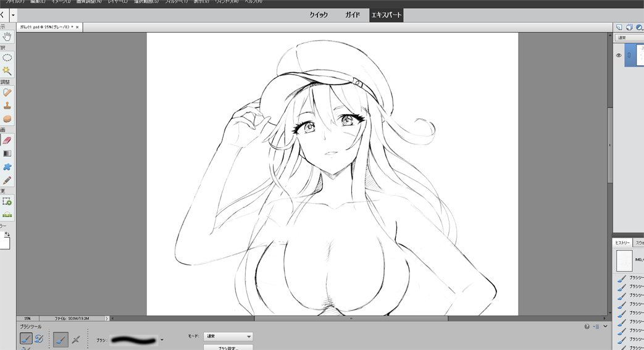Select the Straighten tool
Image resolution: width=644 pixels, height=350 pixels.
point(7,214)
